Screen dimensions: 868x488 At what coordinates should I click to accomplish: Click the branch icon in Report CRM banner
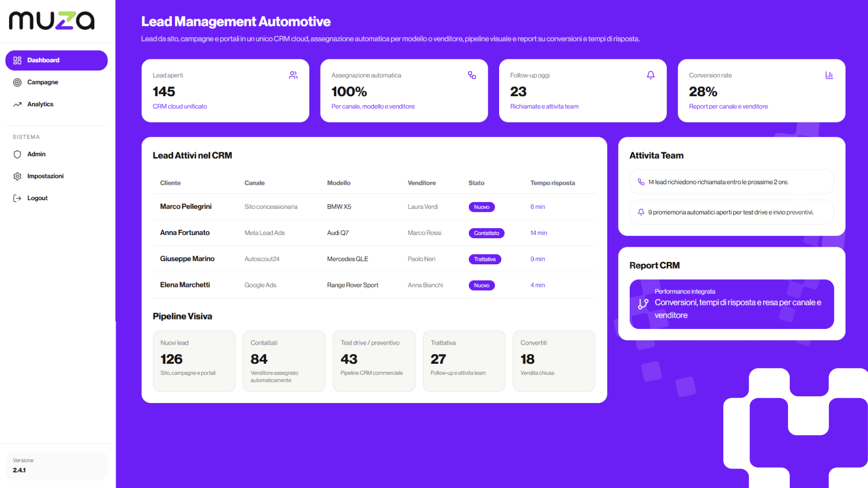pyautogui.click(x=643, y=304)
